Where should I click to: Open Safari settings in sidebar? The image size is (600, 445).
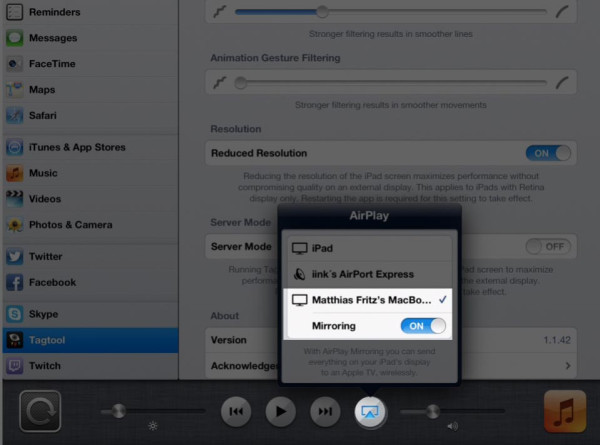coord(43,115)
